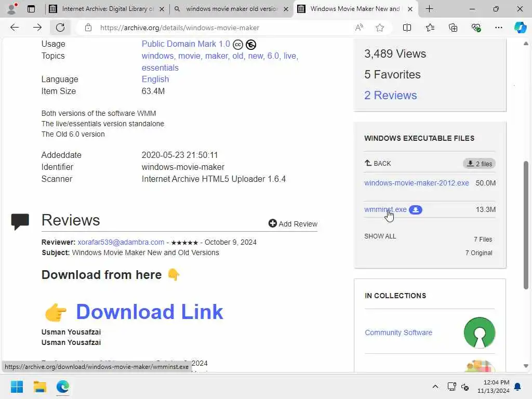Open the browser profile icon
This screenshot has width=532, height=399.
tap(12, 9)
